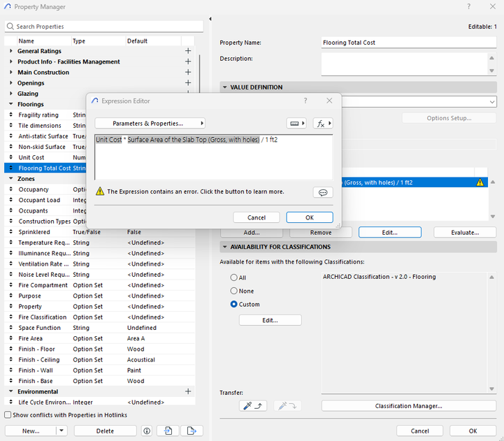Click the error details speech bubble button
Viewport: 504px width, 441px height.
pyautogui.click(x=323, y=192)
